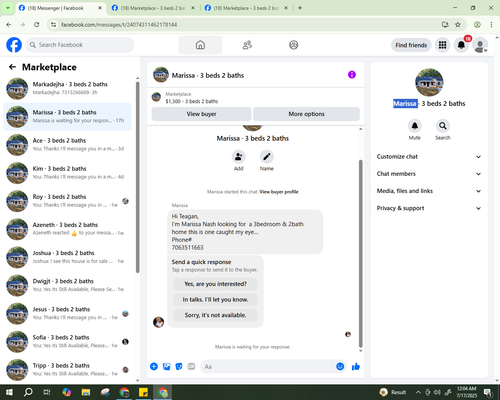Send a thumbs up like
This screenshot has height=400, width=500.
(x=356, y=367)
